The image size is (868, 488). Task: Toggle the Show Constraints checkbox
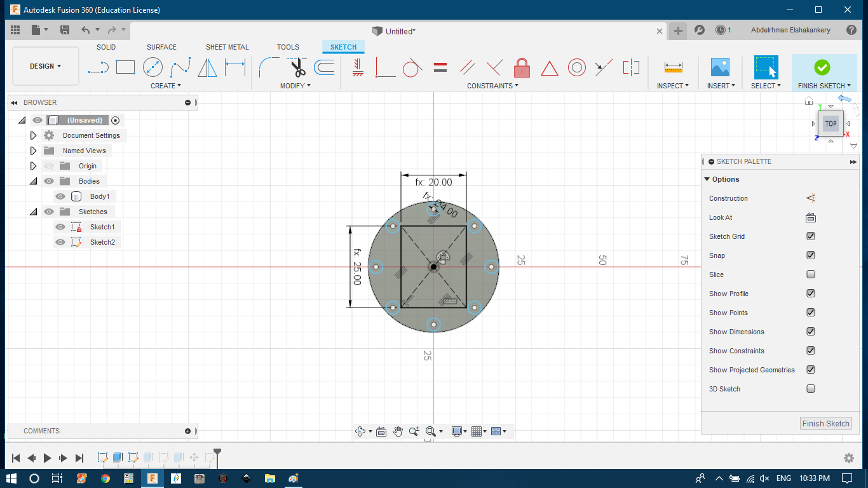point(811,351)
